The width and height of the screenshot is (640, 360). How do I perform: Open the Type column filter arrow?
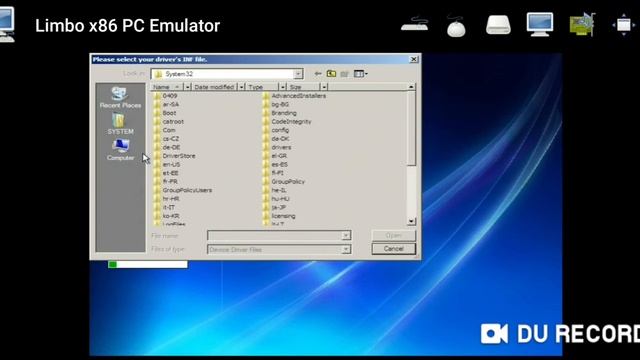click(x=282, y=87)
